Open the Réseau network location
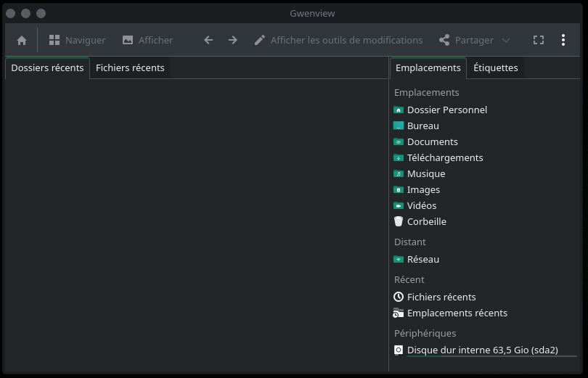 (422, 260)
